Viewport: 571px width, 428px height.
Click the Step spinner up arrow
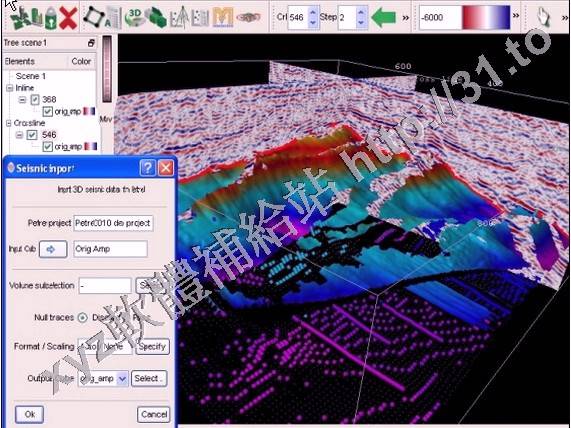[361, 12]
